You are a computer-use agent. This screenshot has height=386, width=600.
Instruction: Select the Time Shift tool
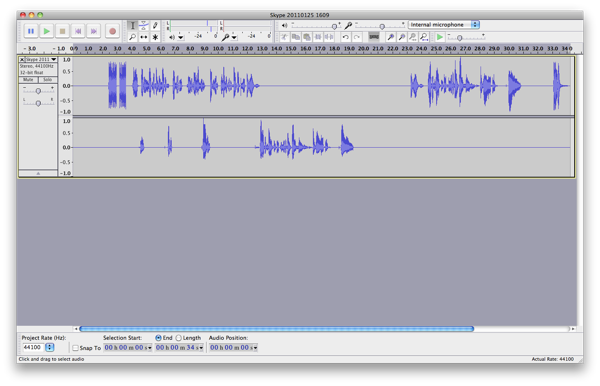(x=143, y=37)
